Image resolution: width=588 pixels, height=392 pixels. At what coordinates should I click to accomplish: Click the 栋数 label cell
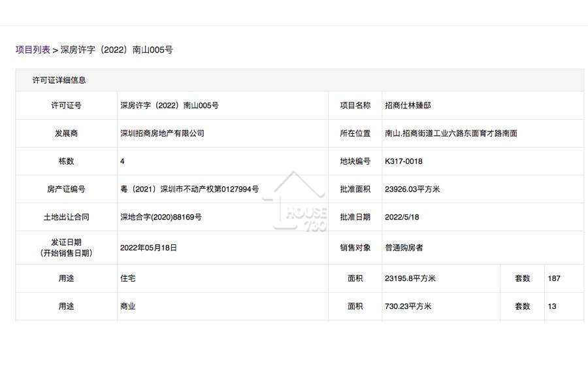click(x=67, y=161)
